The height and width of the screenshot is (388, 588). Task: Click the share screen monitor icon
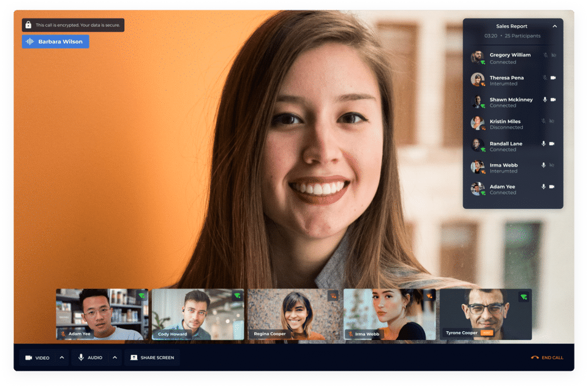tap(134, 357)
